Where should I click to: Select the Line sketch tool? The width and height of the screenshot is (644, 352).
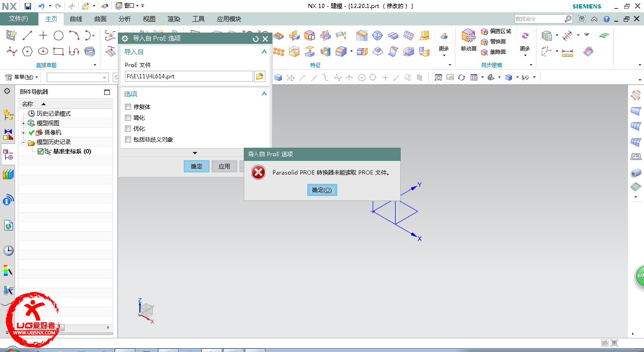pyautogui.click(x=27, y=35)
